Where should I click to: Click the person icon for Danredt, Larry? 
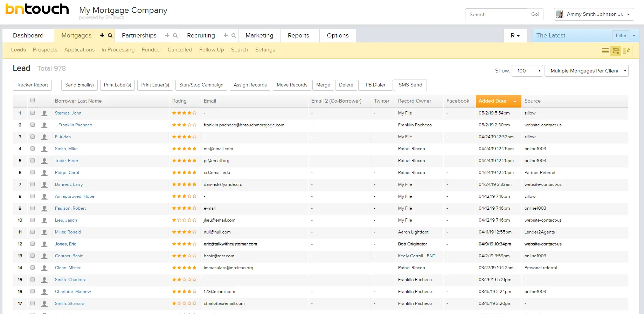[x=44, y=185]
